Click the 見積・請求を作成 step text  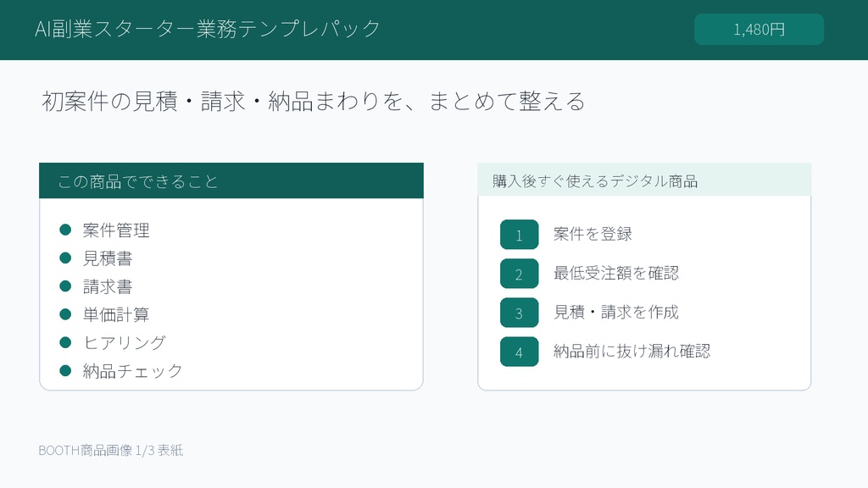point(616,312)
